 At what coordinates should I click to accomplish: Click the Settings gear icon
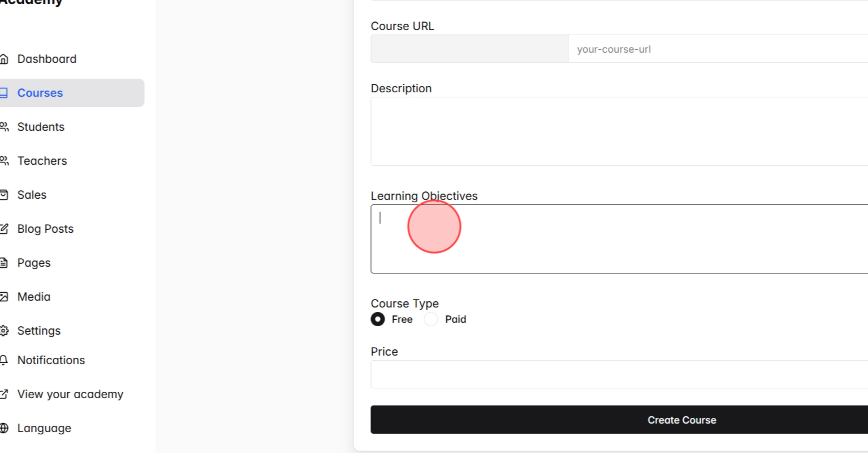(4, 330)
